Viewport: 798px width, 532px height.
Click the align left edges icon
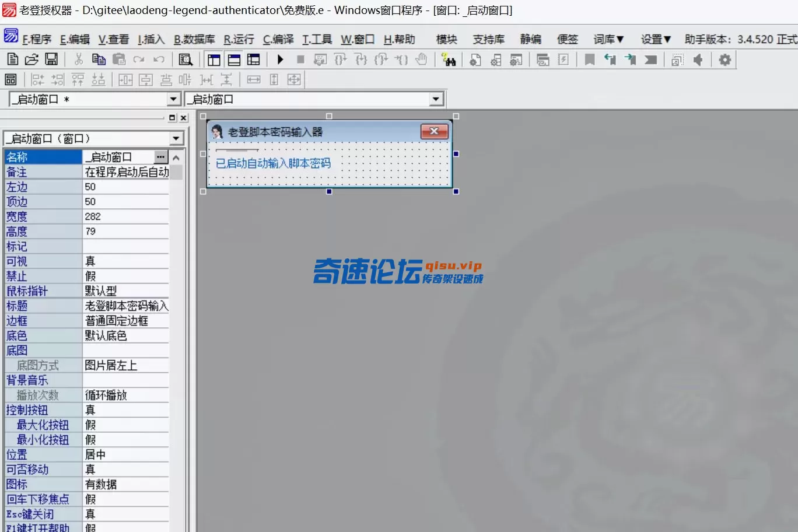click(x=37, y=79)
